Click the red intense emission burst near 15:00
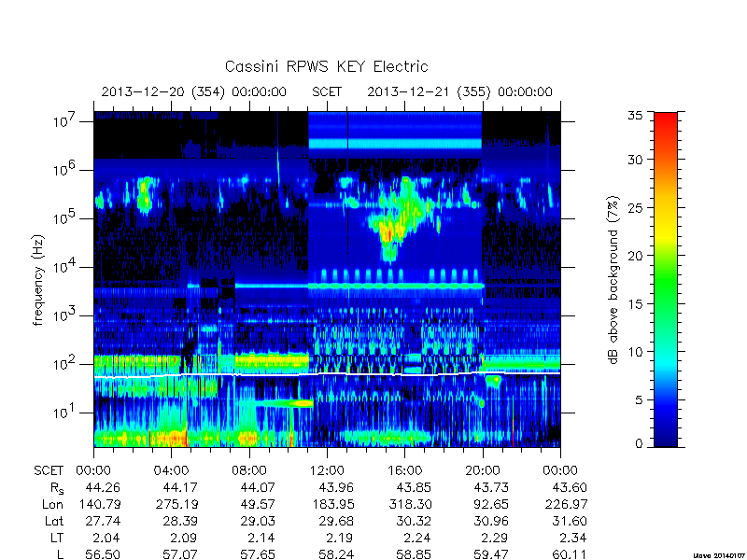 [389, 234]
